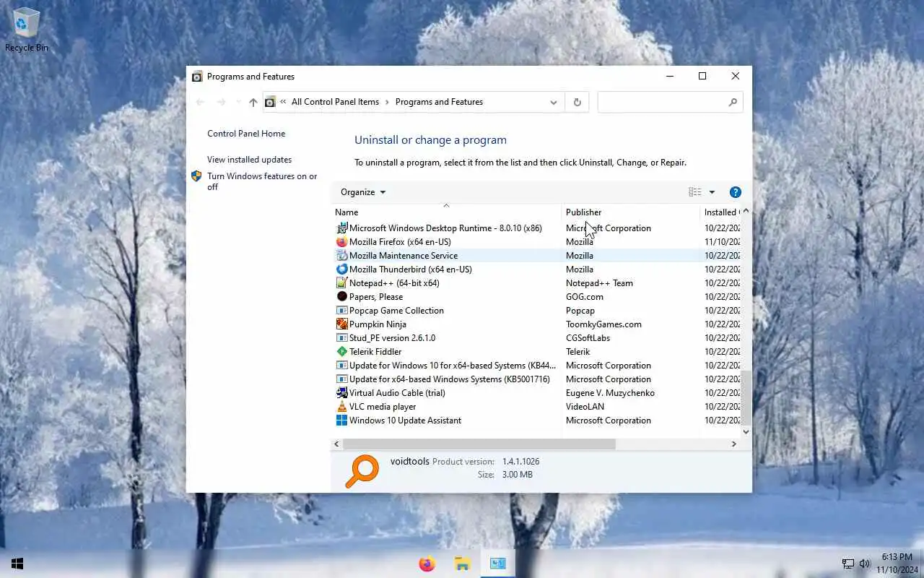This screenshot has width=924, height=578.
Task: Click the Popcap Game Collection icon
Action: (x=342, y=311)
